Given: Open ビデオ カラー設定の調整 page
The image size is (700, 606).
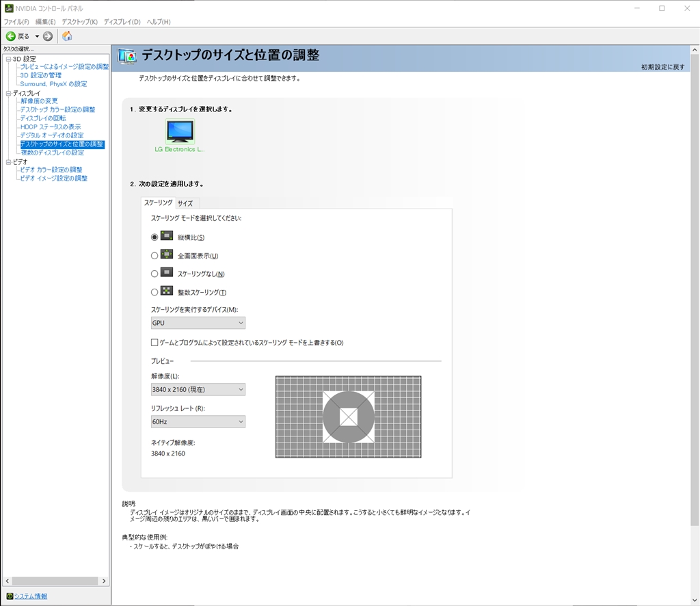Looking at the screenshot, I should click(x=51, y=170).
